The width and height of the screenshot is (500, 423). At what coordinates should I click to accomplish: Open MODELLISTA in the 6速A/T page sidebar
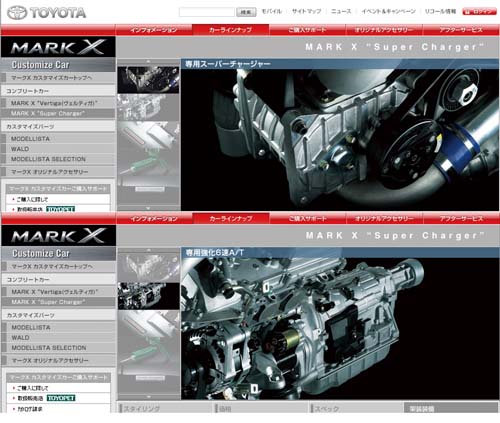pyautogui.click(x=58, y=327)
